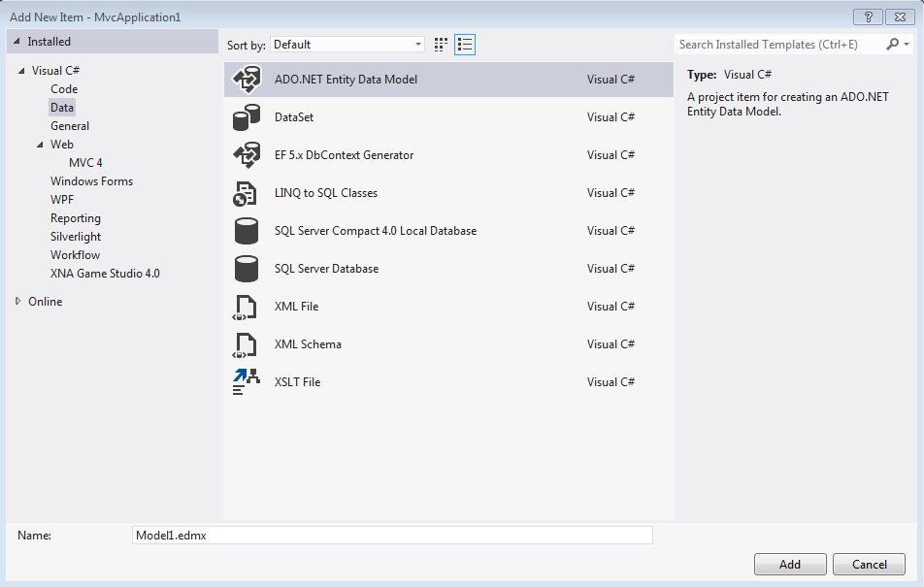Cancel the Add New Item dialog
This screenshot has height=587, width=924.
(x=869, y=564)
